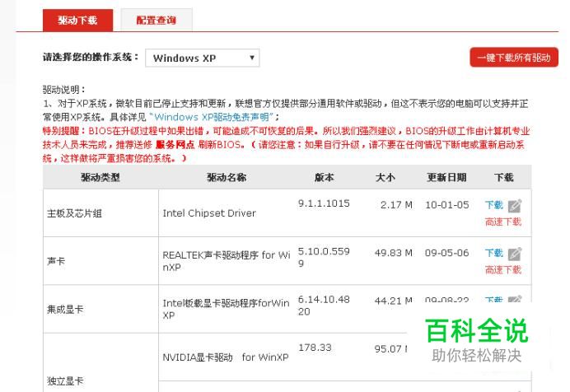Select the Intel Chipset Driver name

click(209, 213)
